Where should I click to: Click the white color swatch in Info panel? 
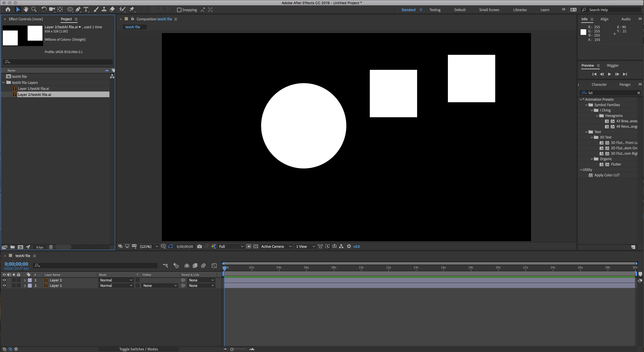coord(584,32)
